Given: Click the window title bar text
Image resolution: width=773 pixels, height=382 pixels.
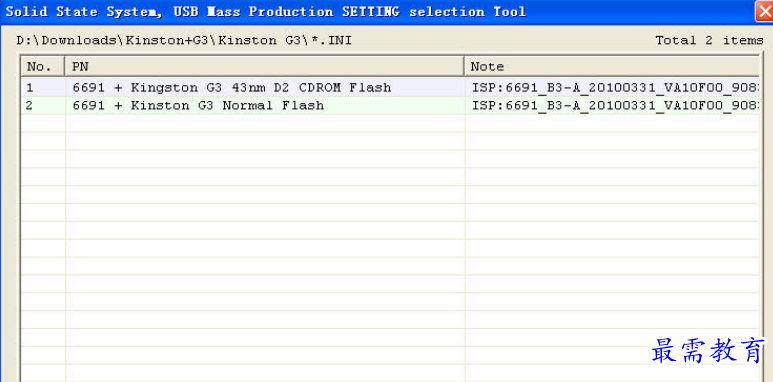Looking at the screenshot, I should [266, 11].
